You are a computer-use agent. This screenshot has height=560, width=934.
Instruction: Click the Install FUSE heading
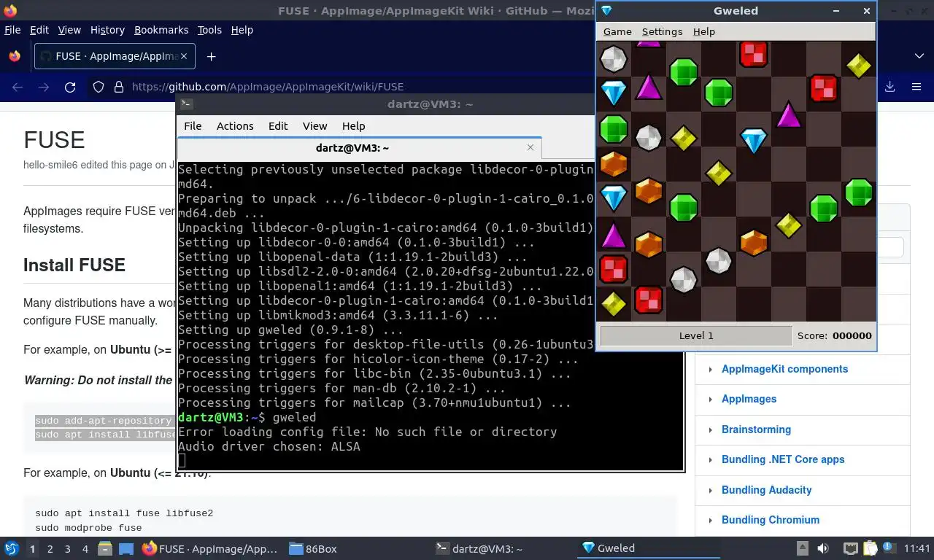pyautogui.click(x=74, y=265)
